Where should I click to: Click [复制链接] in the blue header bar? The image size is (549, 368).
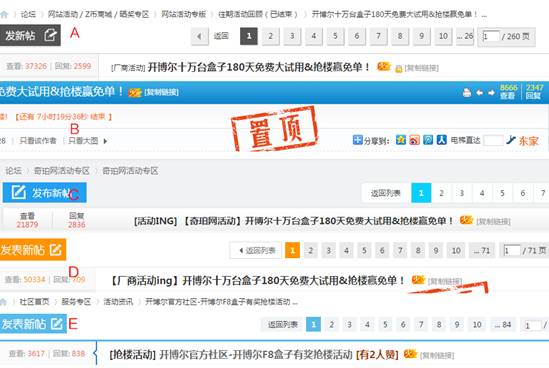coord(161,92)
